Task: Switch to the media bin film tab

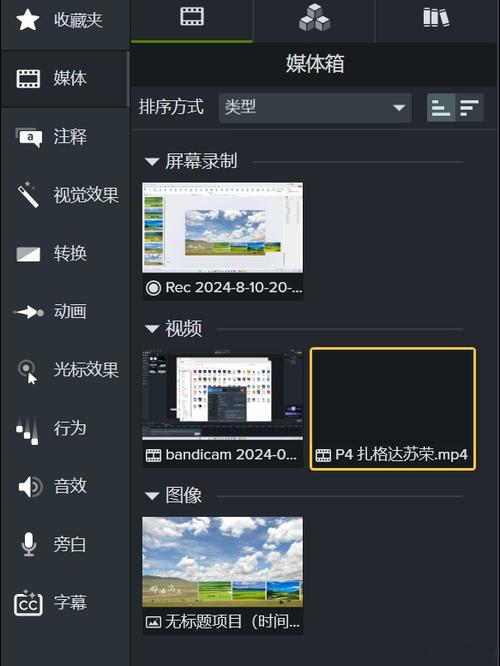Action: tap(192, 17)
